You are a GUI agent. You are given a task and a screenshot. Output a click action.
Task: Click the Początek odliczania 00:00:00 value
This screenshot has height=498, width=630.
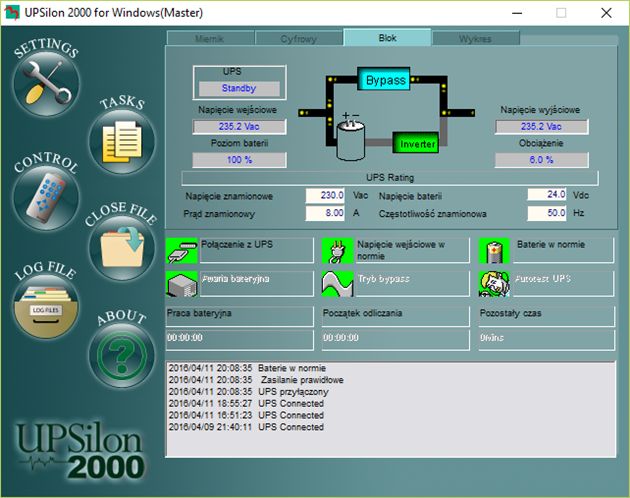tap(396, 340)
